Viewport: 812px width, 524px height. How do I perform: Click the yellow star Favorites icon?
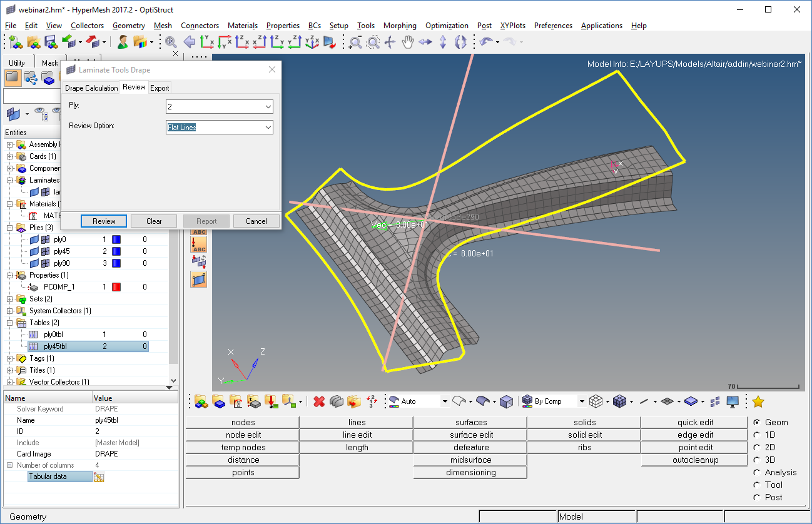pos(758,401)
